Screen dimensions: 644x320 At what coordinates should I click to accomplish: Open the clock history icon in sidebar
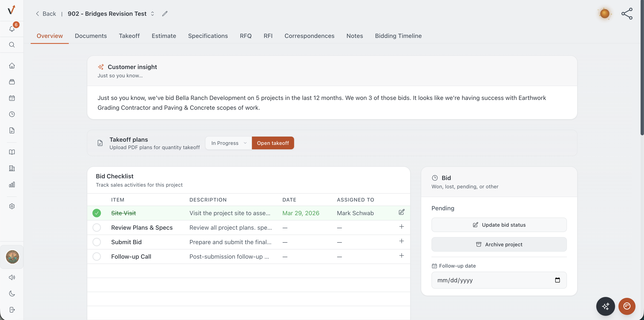point(12,114)
